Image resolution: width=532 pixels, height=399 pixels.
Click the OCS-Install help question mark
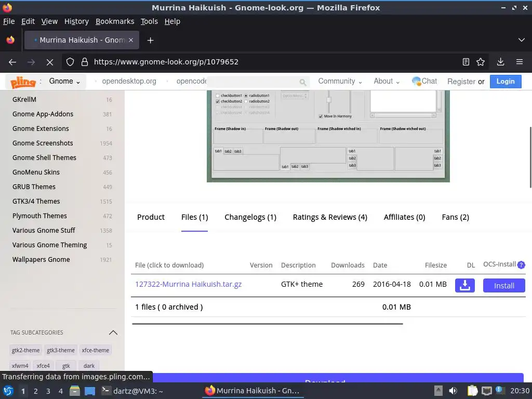(521, 265)
